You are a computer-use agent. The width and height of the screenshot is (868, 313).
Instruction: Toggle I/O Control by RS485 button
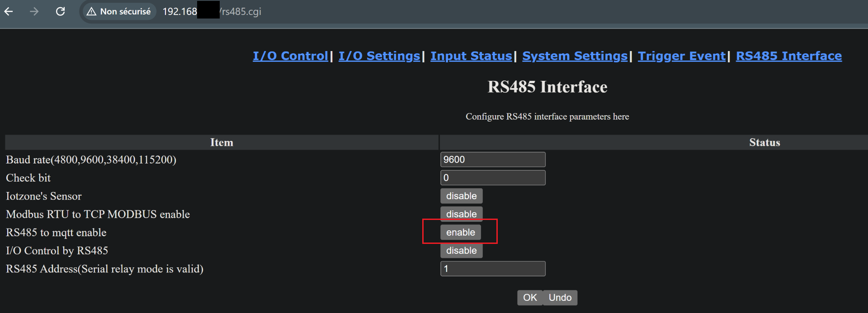pyautogui.click(x=461, y=251)
